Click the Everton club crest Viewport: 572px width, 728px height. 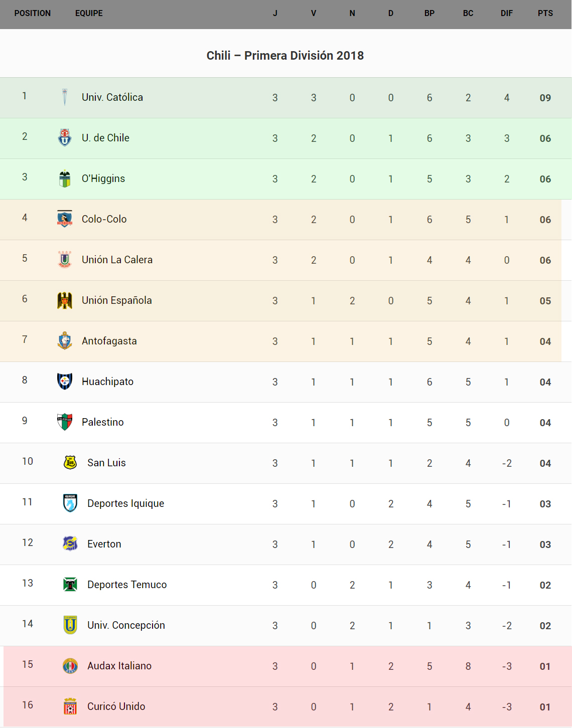pyautogui.click(x=70, y=544)
